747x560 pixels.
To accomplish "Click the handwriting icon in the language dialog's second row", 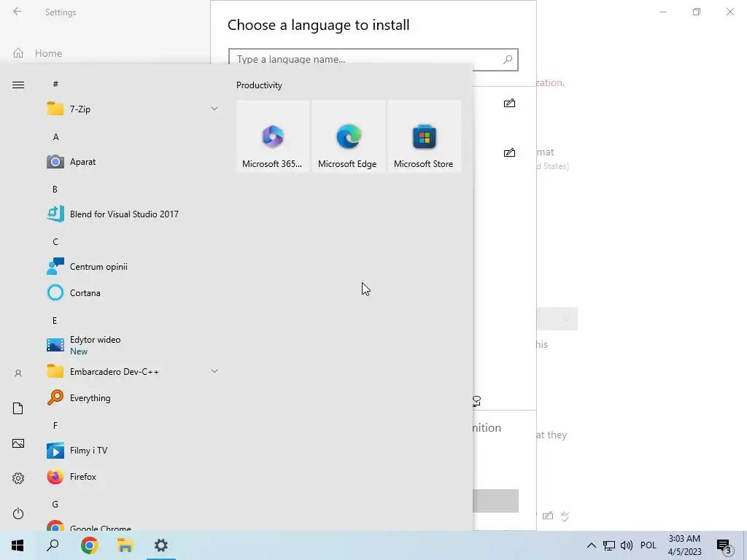I will coord(509,152).
